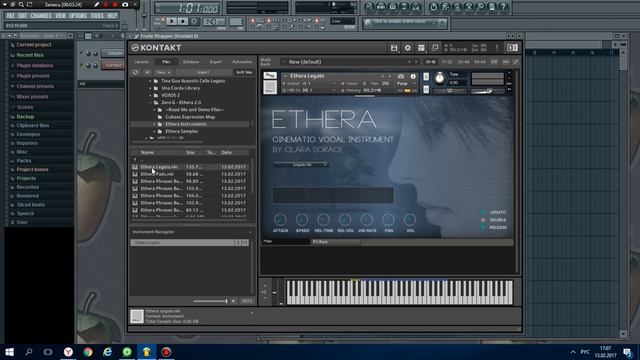Expand Una Corda Library folder
Screen dimensions: 640x360
coord(150,88)
